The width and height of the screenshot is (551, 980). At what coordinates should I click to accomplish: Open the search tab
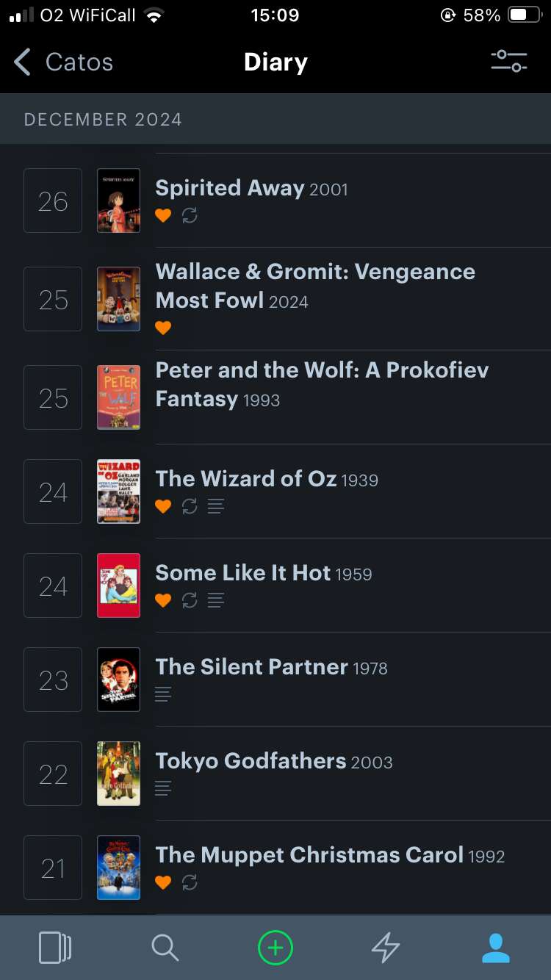[x=165, y=948]
